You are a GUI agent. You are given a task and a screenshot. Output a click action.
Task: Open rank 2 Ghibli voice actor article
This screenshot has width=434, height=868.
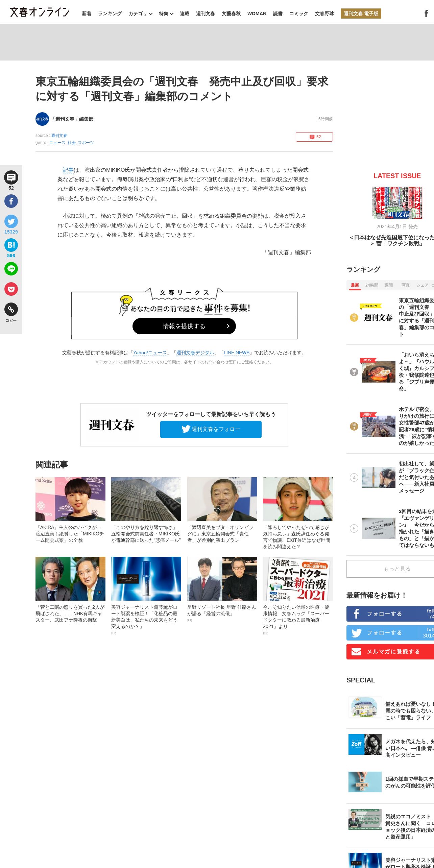tap(390, 372)
